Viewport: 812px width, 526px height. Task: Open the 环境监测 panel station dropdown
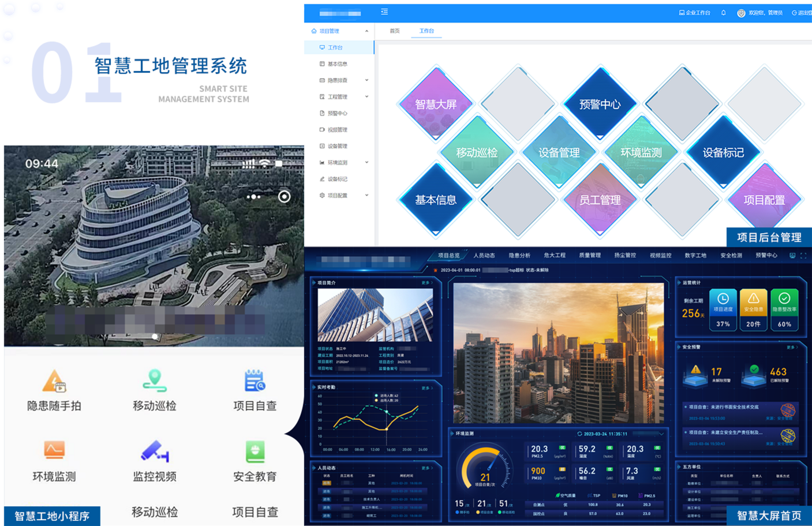(661, 434)
